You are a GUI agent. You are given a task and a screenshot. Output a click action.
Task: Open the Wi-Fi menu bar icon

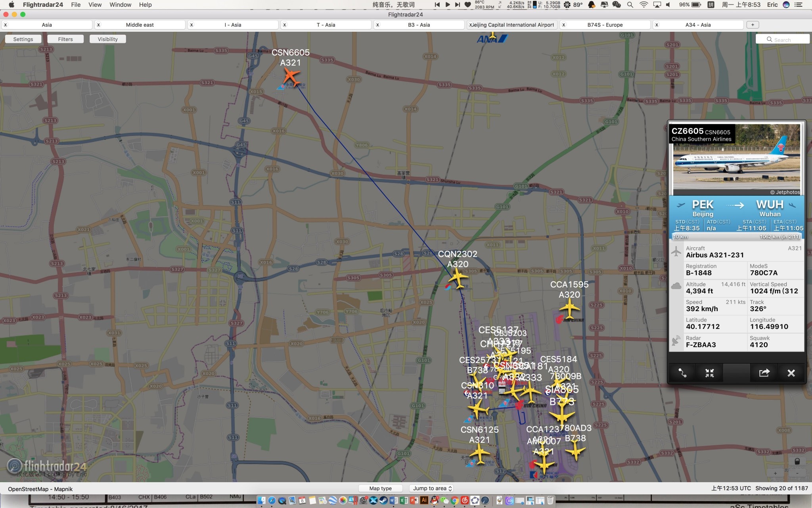click(644, 5)
